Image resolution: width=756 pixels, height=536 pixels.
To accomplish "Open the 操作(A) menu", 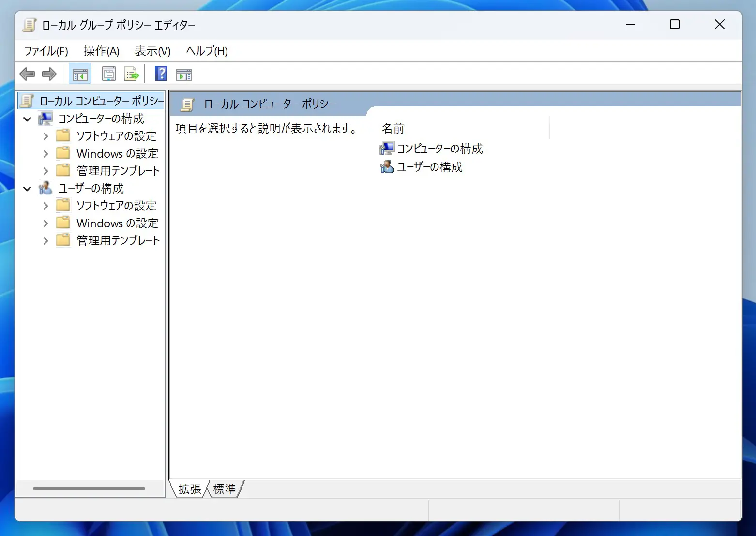I will click(101, 51).
